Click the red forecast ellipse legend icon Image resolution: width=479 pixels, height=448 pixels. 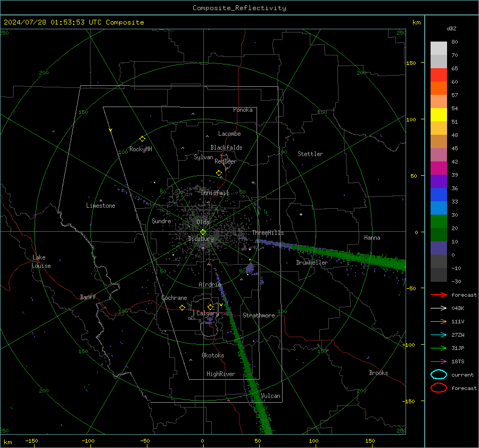click(x=439, y=388)
